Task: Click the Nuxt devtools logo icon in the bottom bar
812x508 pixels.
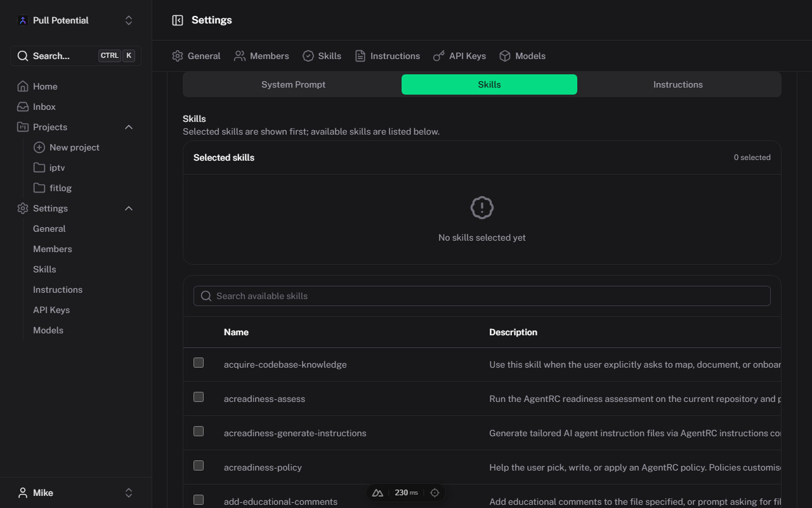Action: (378, 493)
